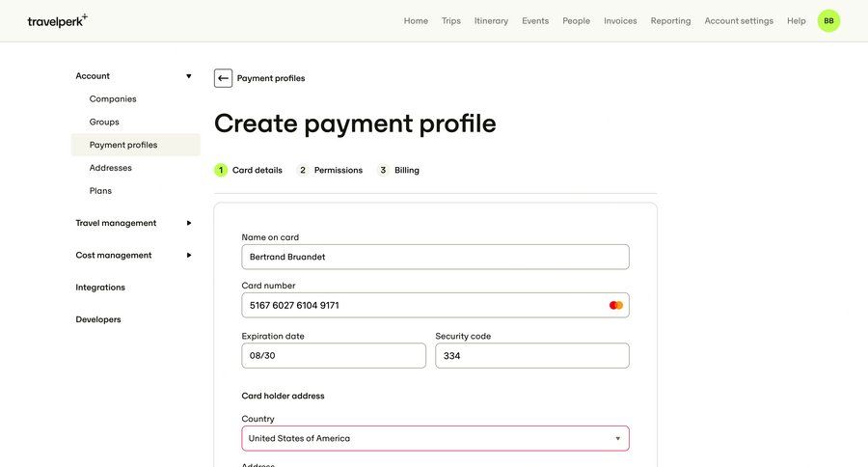Viewport: 868px width, 467px height.
Task: Collapse the Account sidebar section
Action: (188, 76)
